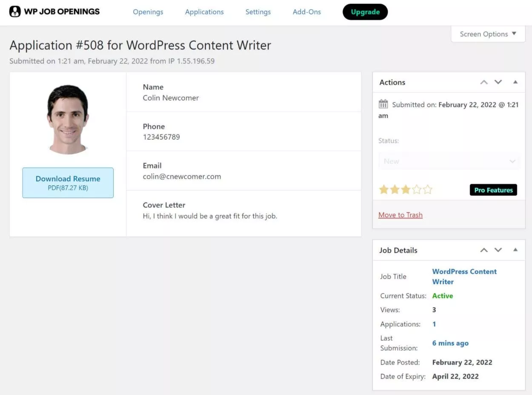Click the Applications count link 1
532x395 pixels.
(x=434, y=324)
